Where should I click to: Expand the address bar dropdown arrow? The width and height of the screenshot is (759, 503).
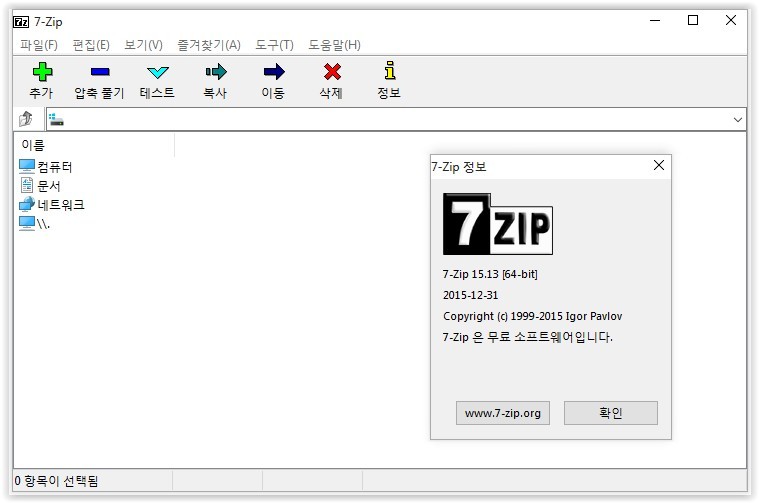pyautogui.click(x=738, y=120)
